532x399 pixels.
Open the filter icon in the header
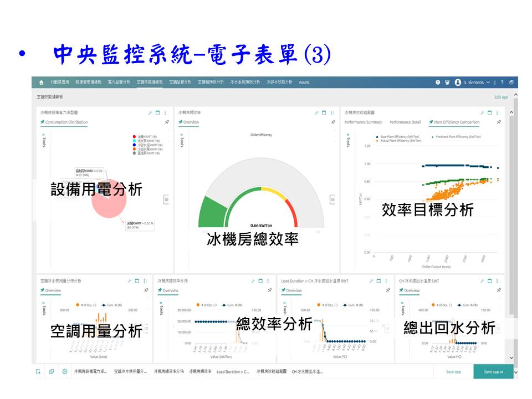click(448, 82)
